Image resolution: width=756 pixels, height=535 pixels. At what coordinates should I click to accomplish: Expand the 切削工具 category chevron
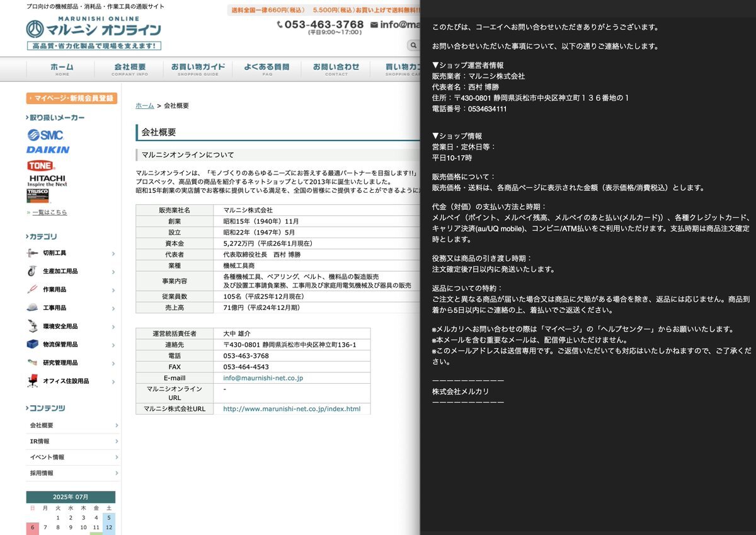coord(113,254)
